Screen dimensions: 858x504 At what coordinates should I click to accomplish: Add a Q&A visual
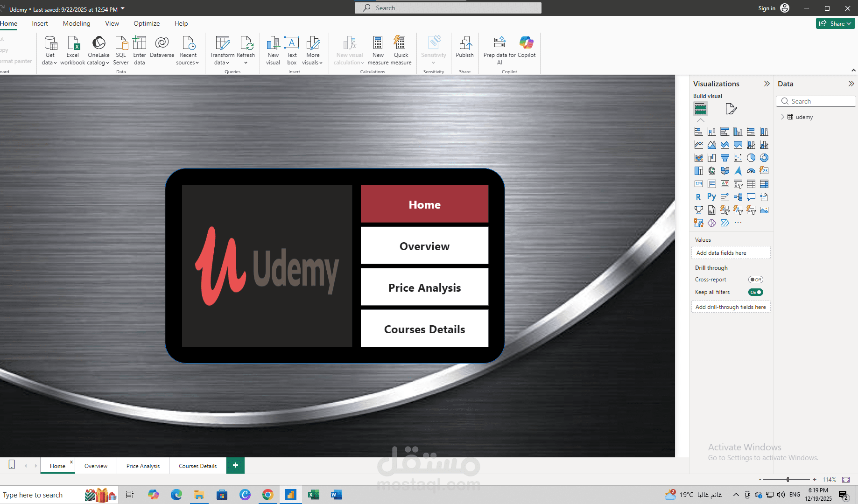coord(751,197)
